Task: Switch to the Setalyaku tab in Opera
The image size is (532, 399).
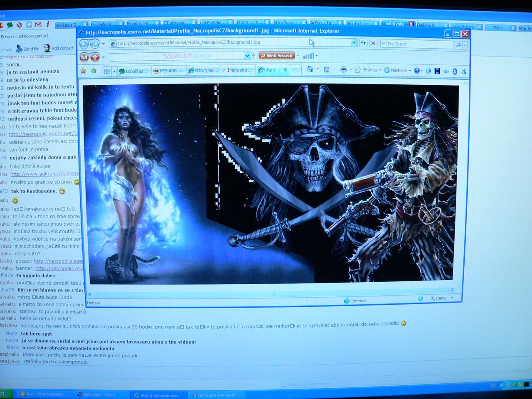Action: coord(395,24)
